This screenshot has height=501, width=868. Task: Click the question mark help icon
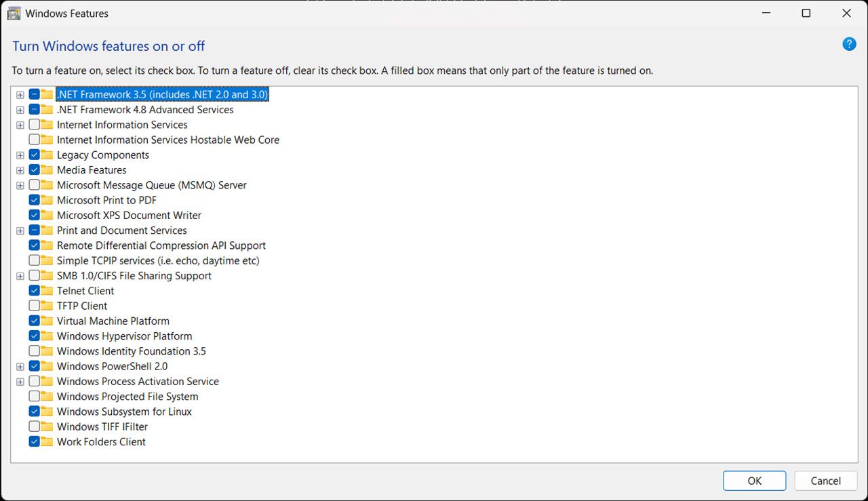tap(849, 43)
